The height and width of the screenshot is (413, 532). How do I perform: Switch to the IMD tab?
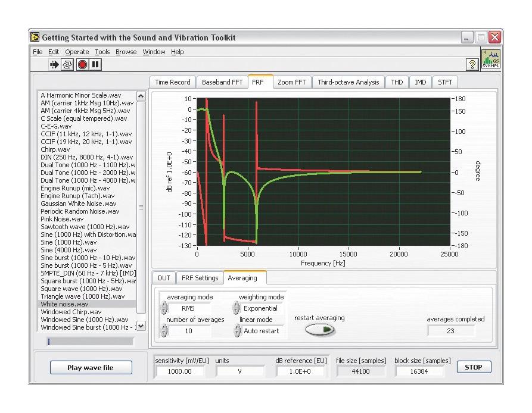421,82
